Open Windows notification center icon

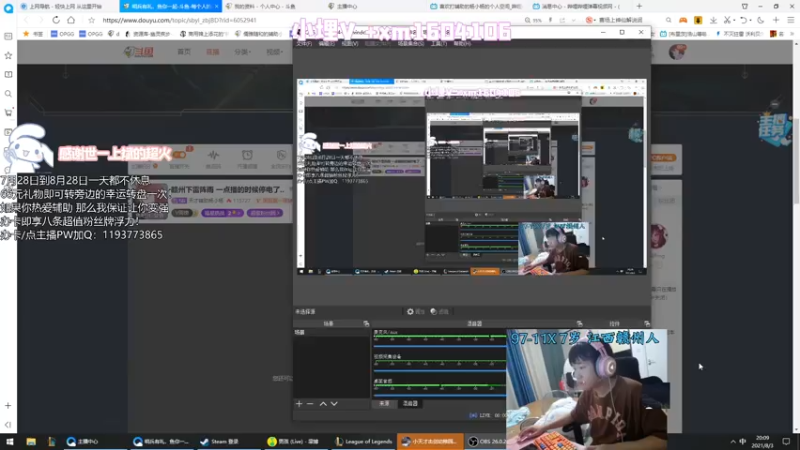click(786, 441)
